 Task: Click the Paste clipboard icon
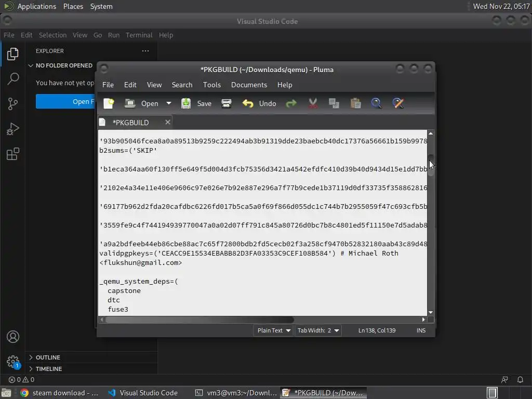click(x=355, y=103)
